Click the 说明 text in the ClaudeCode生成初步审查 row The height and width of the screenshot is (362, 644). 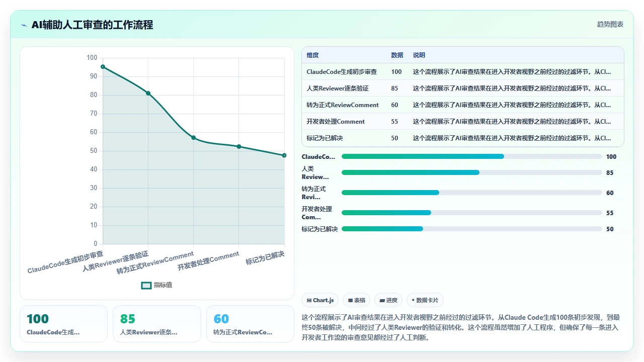512,72
